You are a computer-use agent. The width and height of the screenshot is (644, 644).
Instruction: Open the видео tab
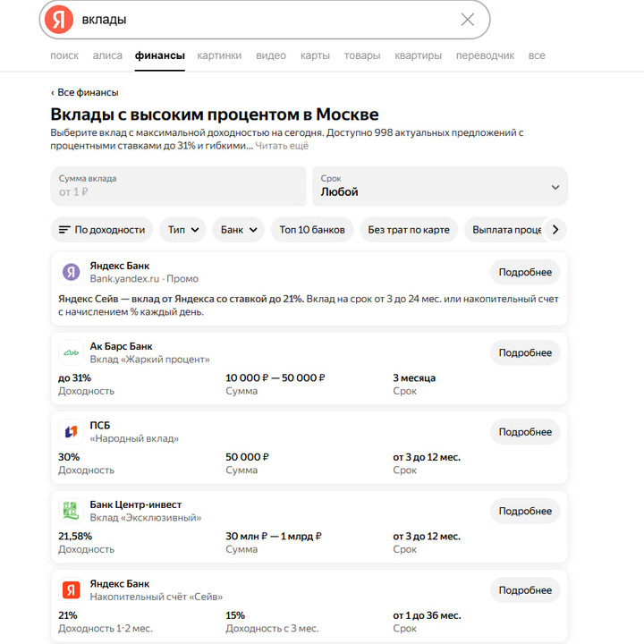click(x=271, y=55)
